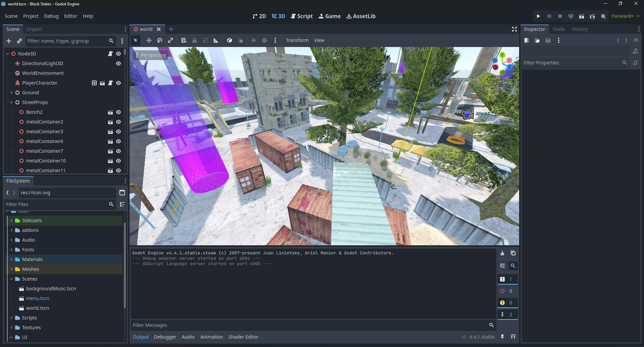644x347 pixels.
Task: Expand the Ground node
Action: [x=11, y=93]
